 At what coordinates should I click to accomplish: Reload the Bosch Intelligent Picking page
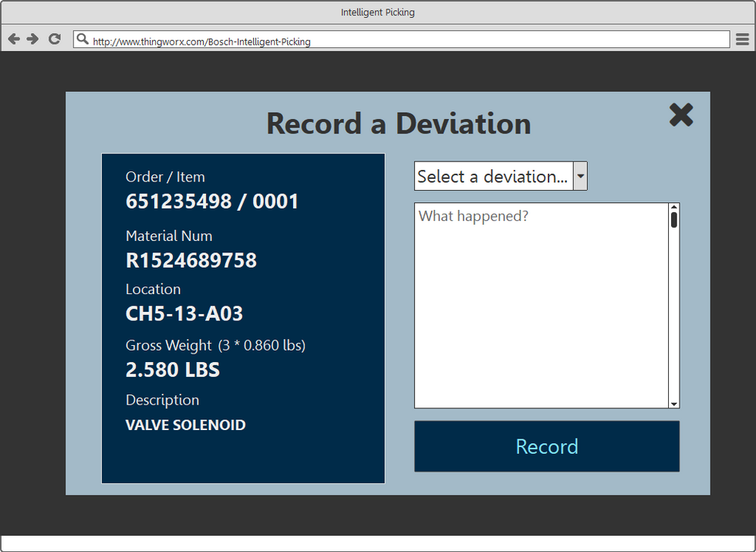click(x=54, y=39)
